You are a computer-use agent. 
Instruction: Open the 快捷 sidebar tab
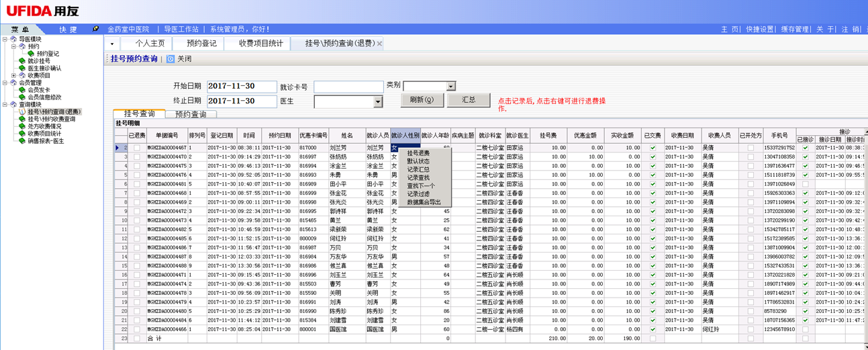[x=68, y=30]
